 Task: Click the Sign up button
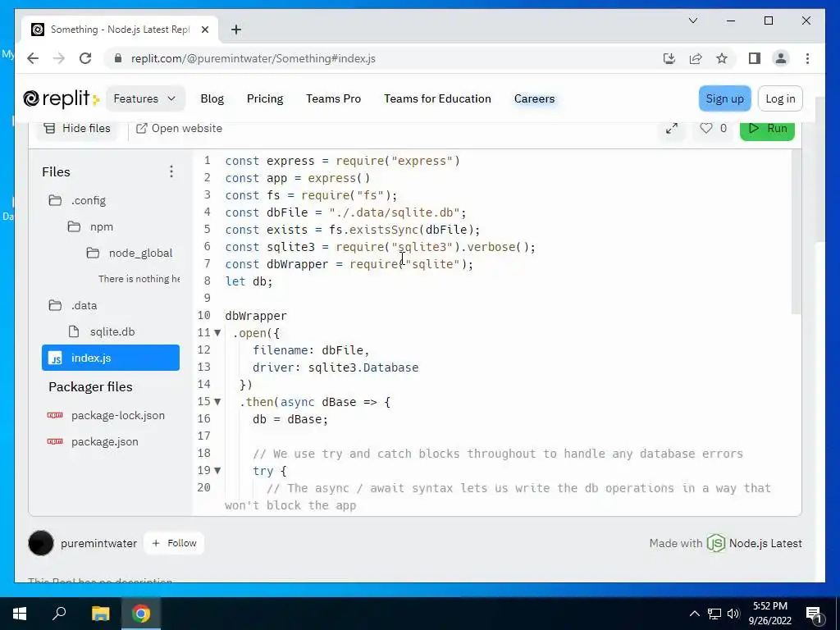coord(724,98)
